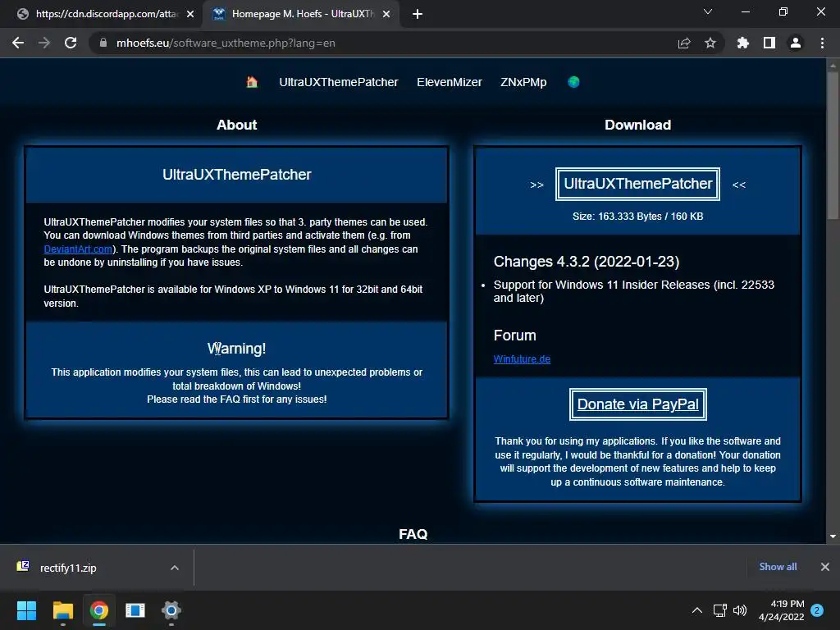Image resolution: width=840 pixels, height=630 pixels.
Task: Open the Windows Start button
Action: tap(26, 610)
